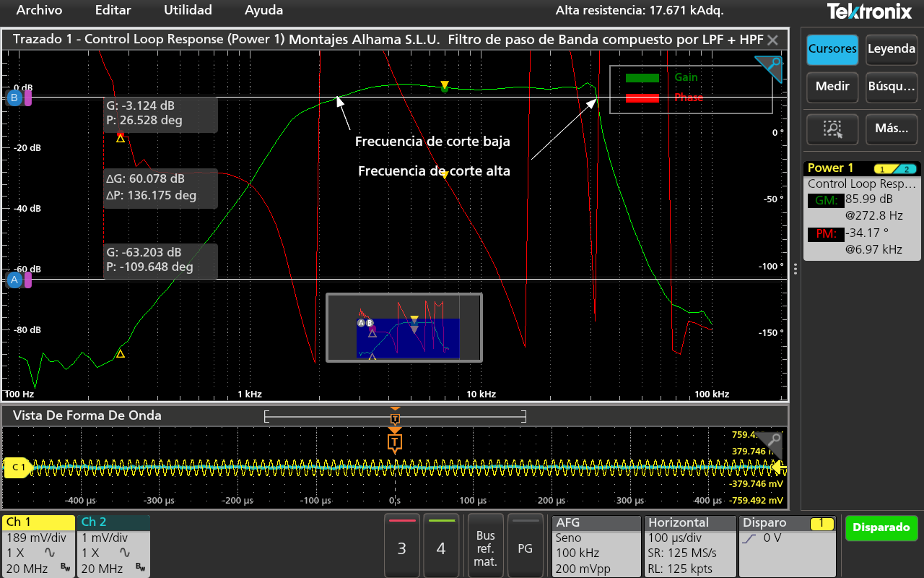Open the Editar menu
924x578 pixels.
(113, 10)
